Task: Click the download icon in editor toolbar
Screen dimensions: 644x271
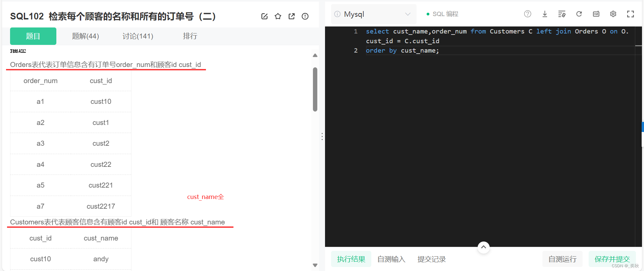Action: [x=545, y=14]
